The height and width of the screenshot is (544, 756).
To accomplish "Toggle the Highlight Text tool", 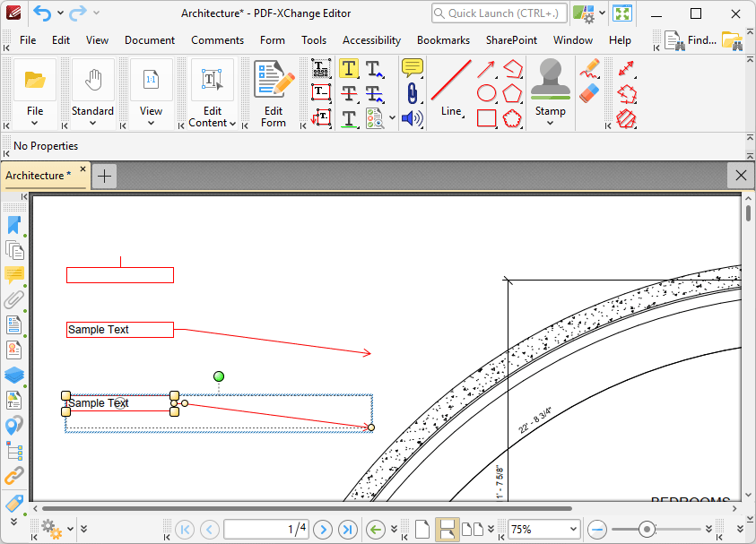I will (349, 69).
